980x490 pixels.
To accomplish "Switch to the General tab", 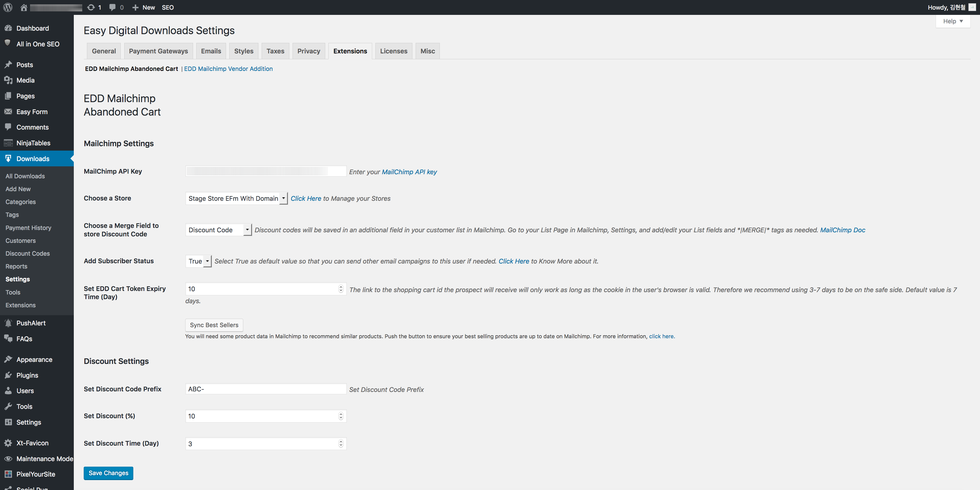I will point(104,51).
